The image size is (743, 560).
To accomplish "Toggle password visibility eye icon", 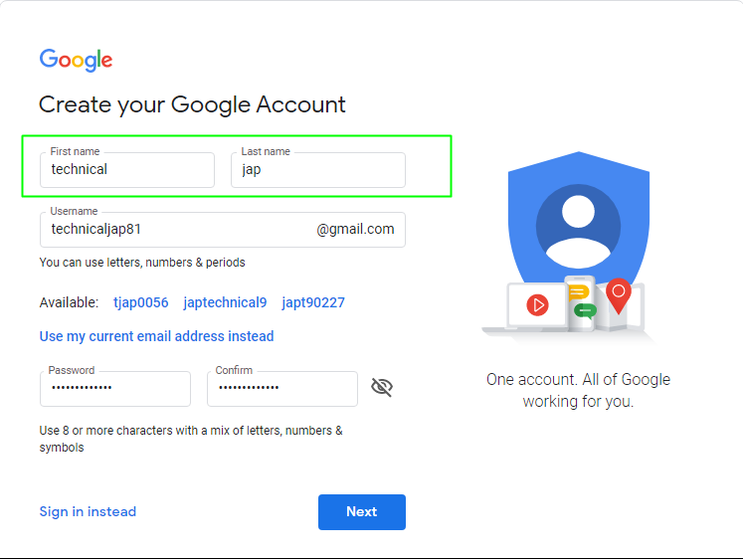I will [x=382, y=388].
